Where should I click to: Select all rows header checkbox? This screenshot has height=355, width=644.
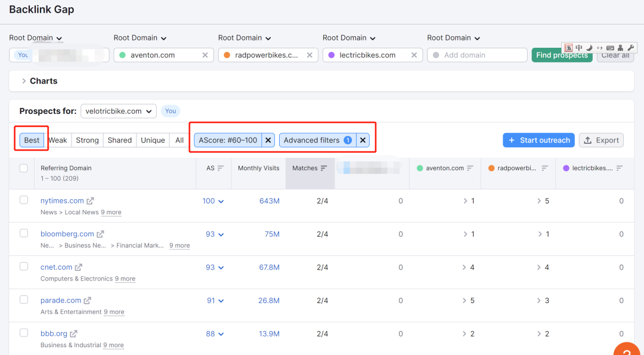24,168
